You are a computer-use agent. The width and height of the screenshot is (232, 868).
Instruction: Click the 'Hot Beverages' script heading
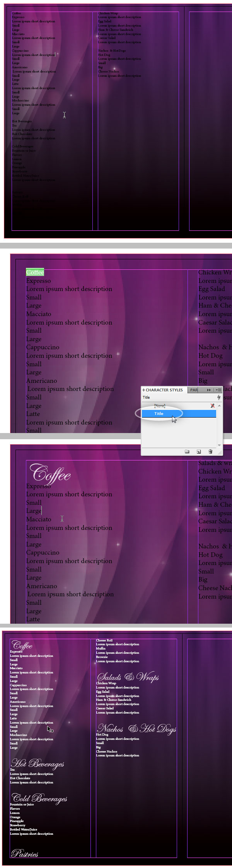point(38,763)
